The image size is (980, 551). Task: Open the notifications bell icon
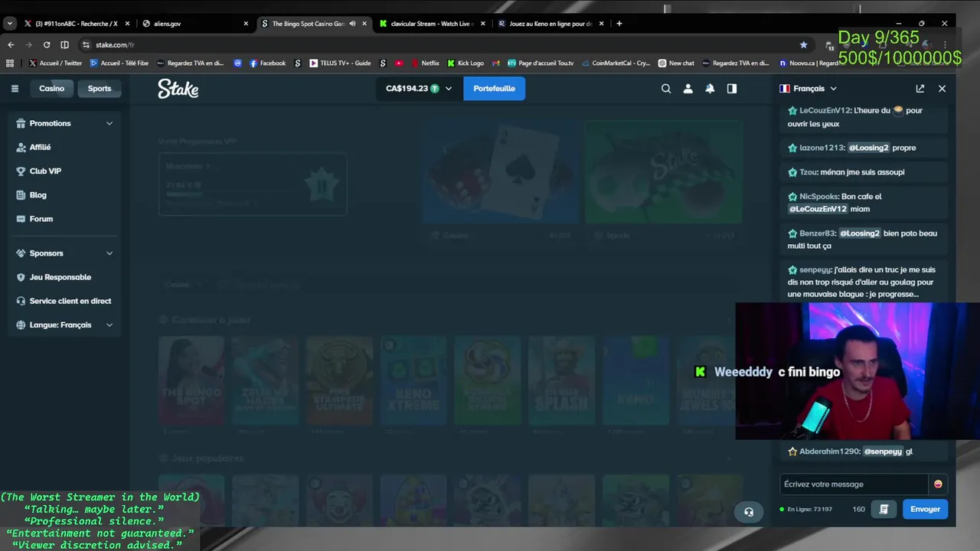click(710, 89)
